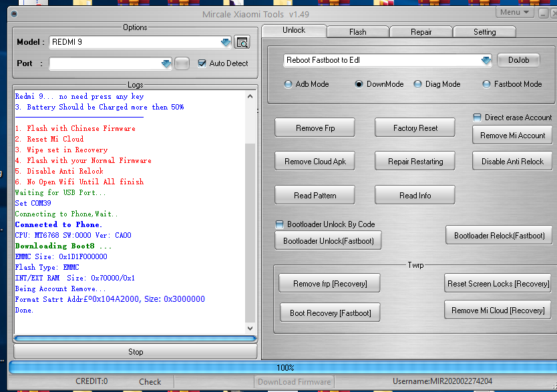
Task: Click the log line 'Set COM39'
Action: 33,203
